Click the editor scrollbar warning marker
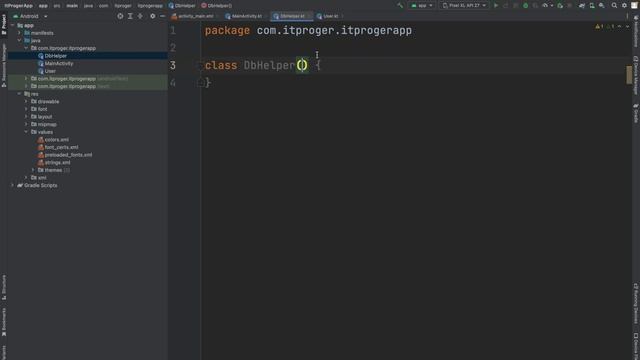Viewport: 640px width, 360px height. [629, 75]
